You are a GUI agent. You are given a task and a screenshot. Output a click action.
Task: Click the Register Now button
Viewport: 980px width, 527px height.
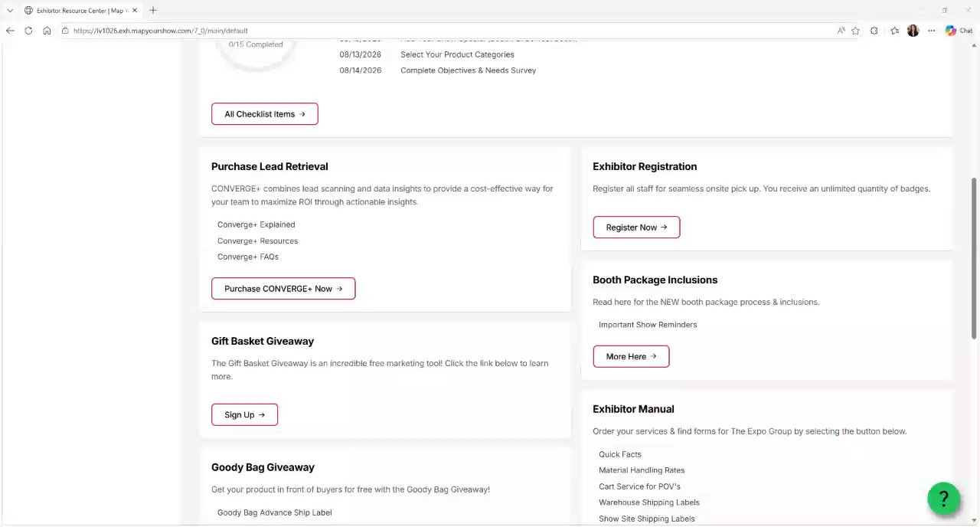(636, 227)
